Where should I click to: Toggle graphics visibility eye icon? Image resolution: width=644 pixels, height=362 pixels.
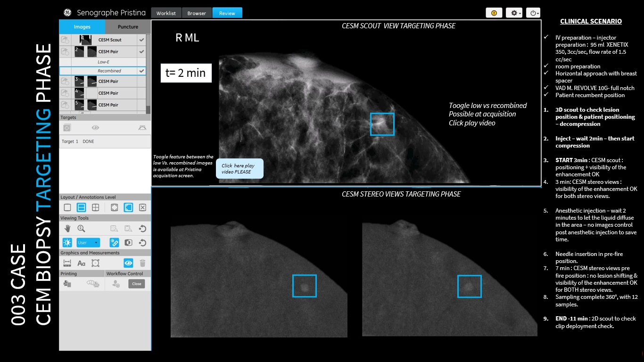(128, 263)
